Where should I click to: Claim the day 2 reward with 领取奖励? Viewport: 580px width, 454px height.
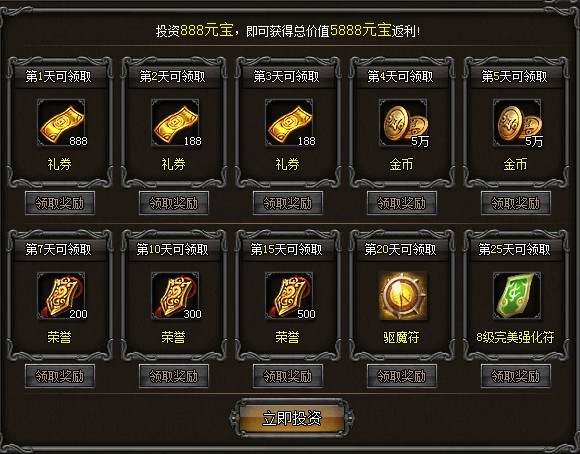(x=174, y=203)
